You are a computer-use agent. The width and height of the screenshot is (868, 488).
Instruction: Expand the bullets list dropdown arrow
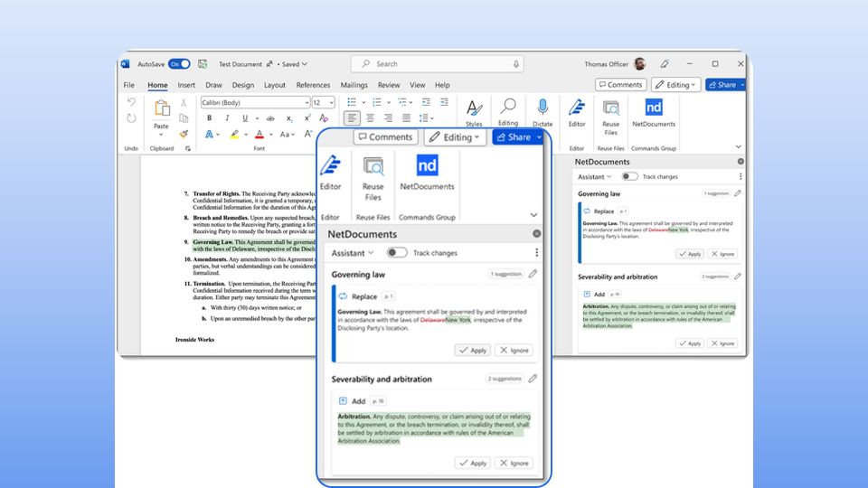363,102
